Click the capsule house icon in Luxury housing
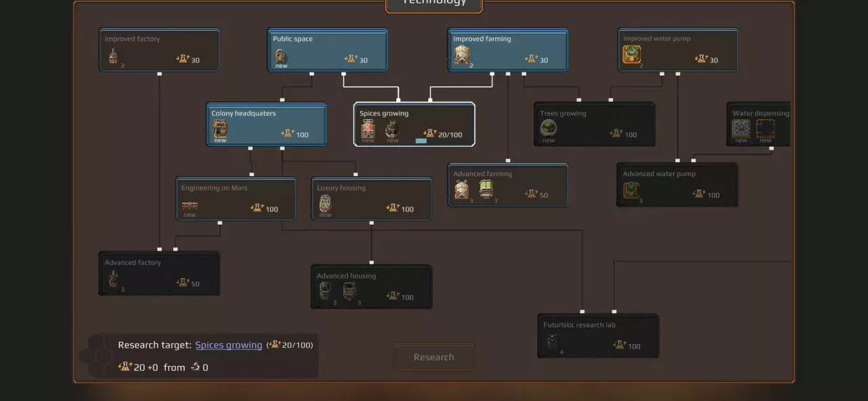Image resolution: width=868 pixels, height=401 pixels. (x=325, y=203)
